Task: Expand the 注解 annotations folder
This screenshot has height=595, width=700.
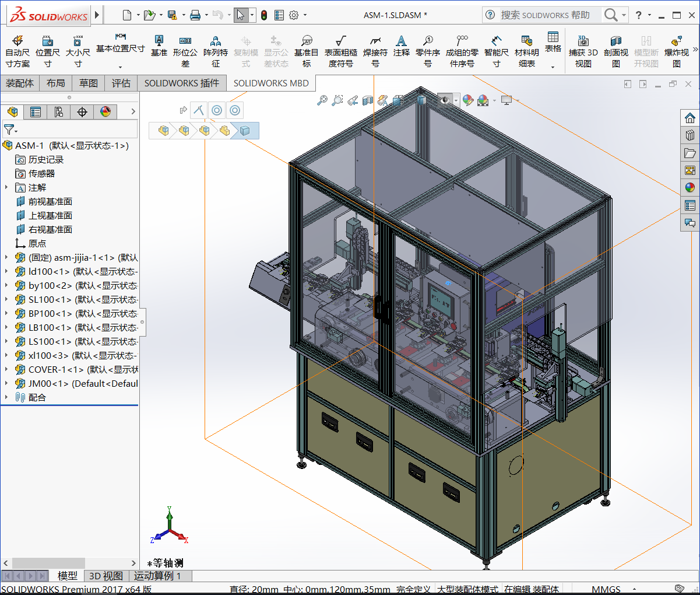Action: coord(6,187)
